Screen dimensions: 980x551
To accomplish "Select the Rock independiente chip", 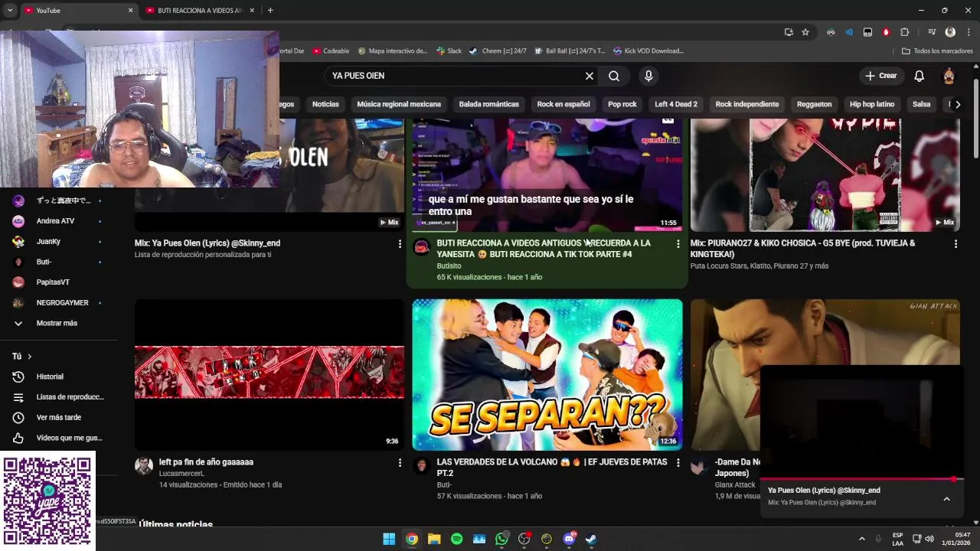I will pos(747,104).
